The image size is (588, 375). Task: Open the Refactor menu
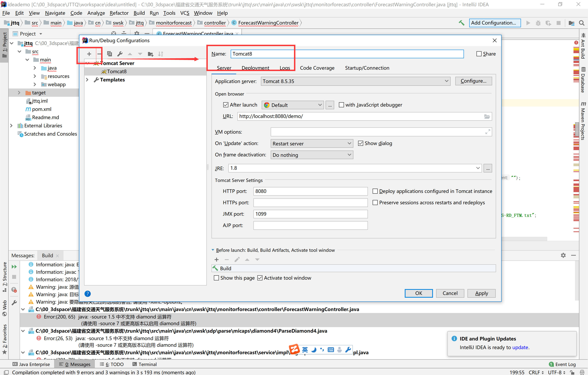coord(119,13)
